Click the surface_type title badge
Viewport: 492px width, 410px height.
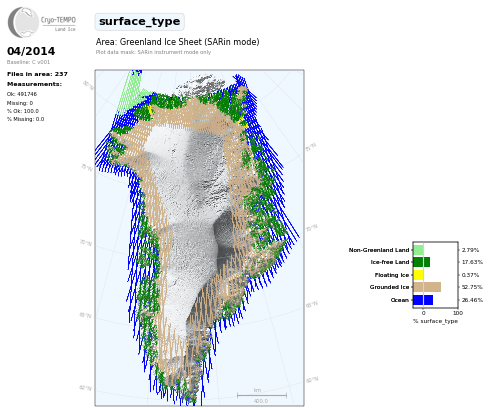point(139,22)
